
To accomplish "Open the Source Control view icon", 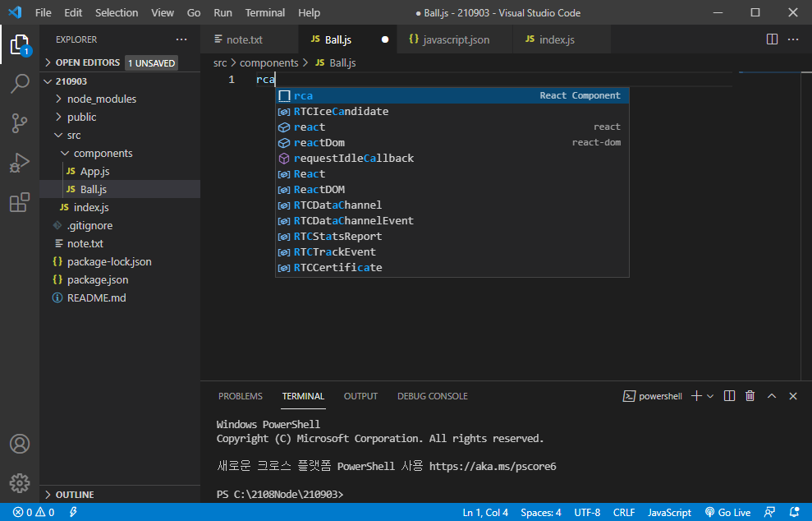I will (20, 123).
